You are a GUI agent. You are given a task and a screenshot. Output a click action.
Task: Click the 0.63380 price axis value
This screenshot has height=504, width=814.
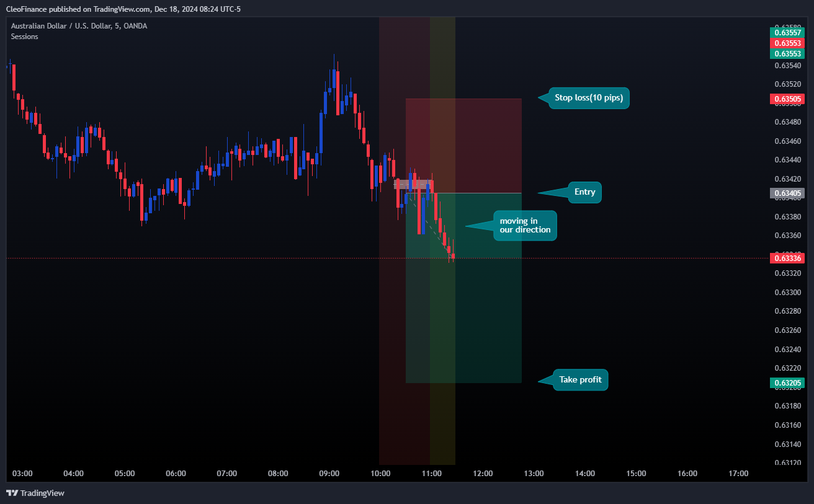coord(787,217)
